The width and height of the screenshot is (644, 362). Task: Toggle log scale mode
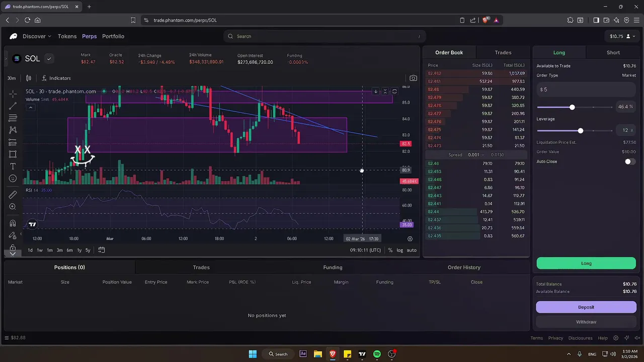tap(400, 250)
